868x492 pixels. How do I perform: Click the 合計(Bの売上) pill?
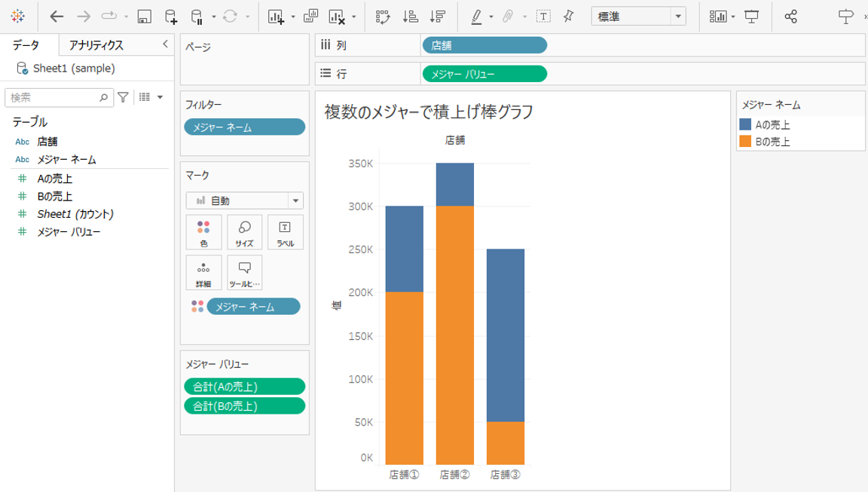tap(245, 405)
